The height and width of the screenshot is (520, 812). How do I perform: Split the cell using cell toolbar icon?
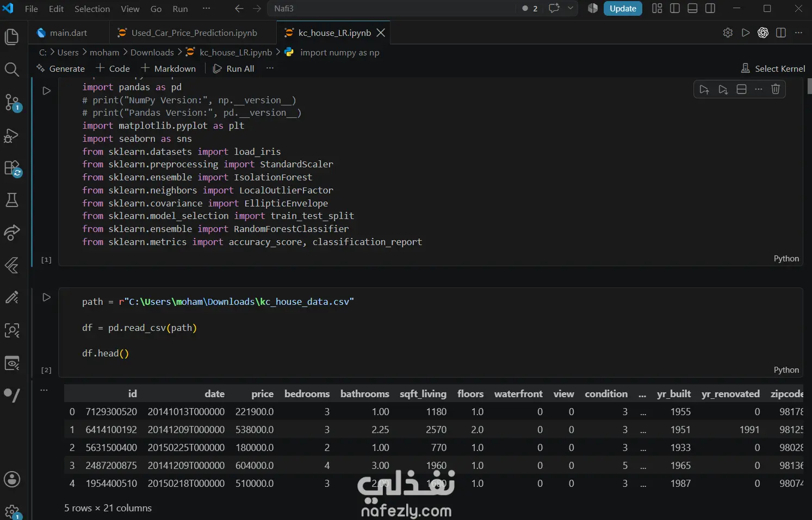(741, 89)
